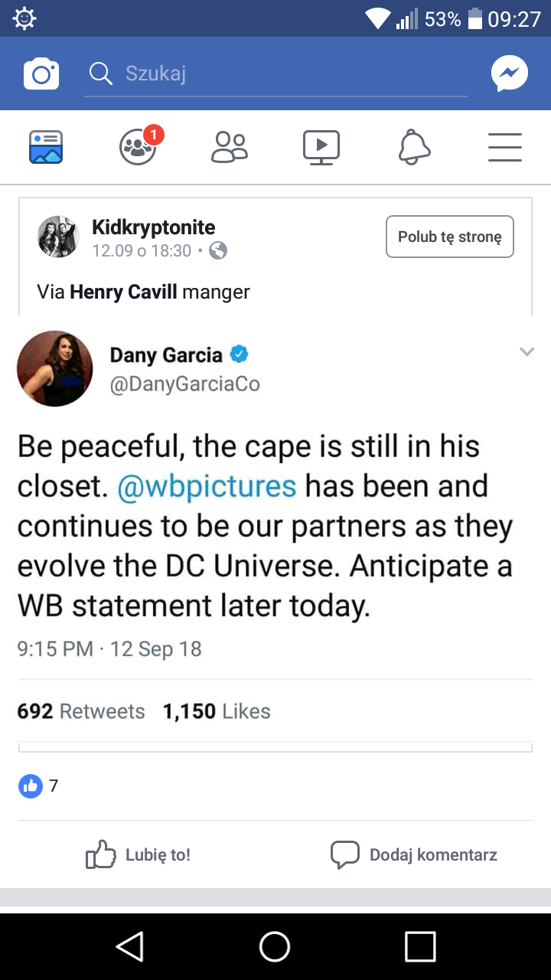Tap Dodaj komentarz to comment
The width and height of the screenshot is (551, 980).
click(x=413, y=854)
